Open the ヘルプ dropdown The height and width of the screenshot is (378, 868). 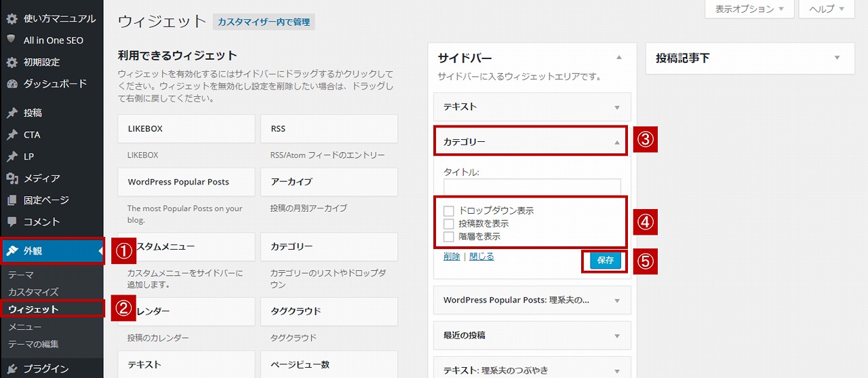point(827,10)
